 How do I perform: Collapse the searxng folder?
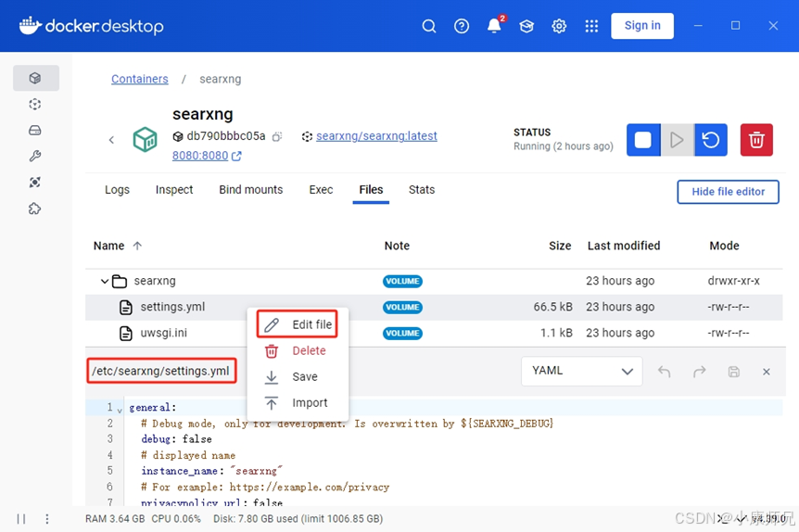(105, 281)
